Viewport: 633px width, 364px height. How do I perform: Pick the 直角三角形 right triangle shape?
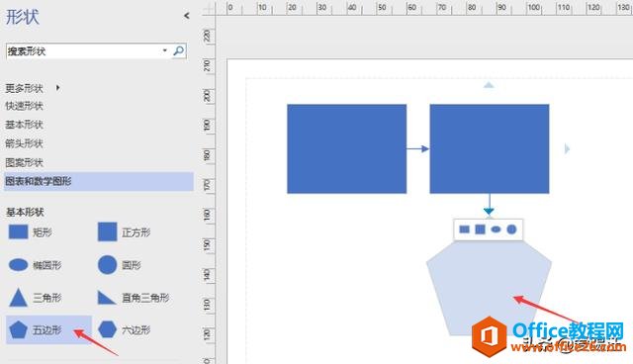[134, 298]
